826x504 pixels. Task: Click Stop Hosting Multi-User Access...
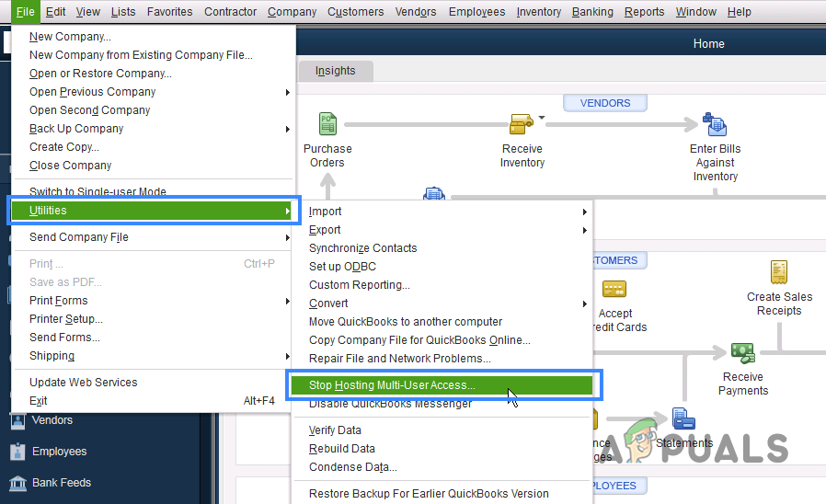click(x=442, y=385)
